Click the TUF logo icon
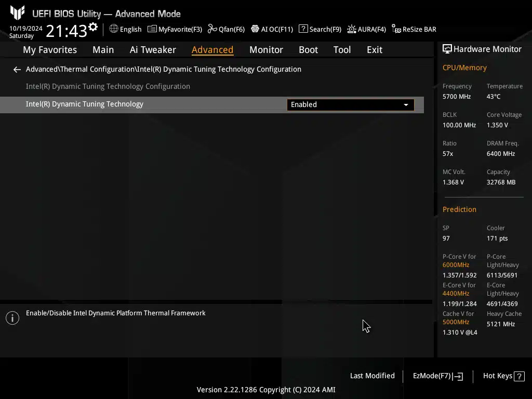Image resolution: width=532 pixels, height=399 pixels. point(17,12)
